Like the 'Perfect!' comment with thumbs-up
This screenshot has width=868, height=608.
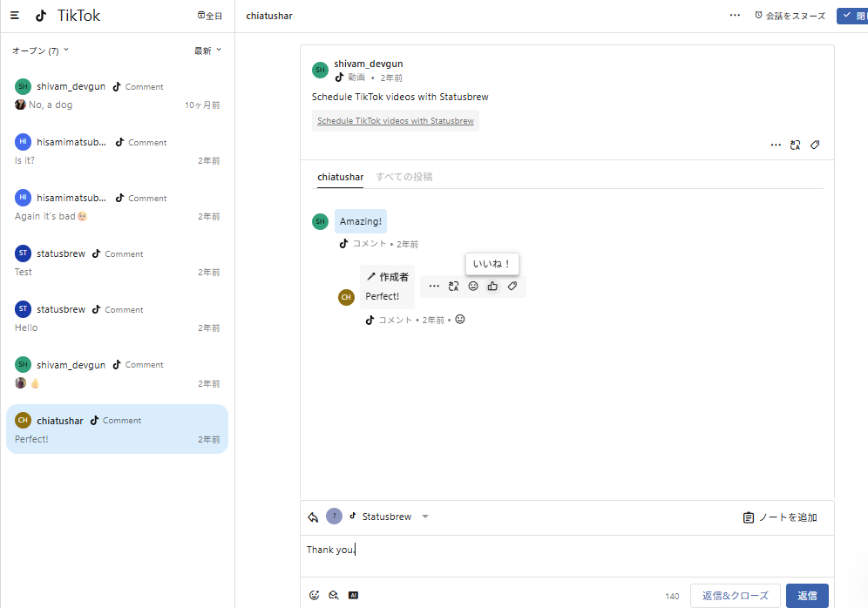pos(492,286)
